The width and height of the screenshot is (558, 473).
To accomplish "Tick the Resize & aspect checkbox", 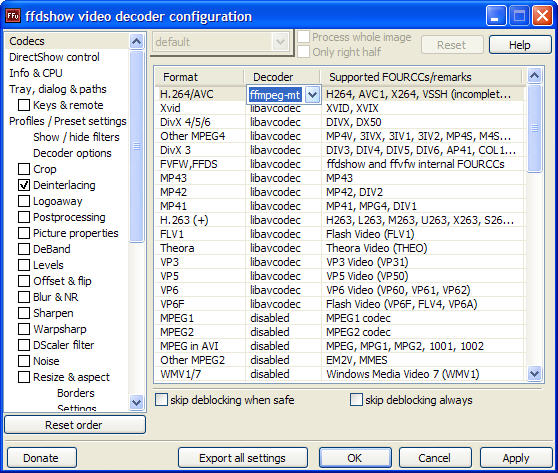I will tap(24, 377).
